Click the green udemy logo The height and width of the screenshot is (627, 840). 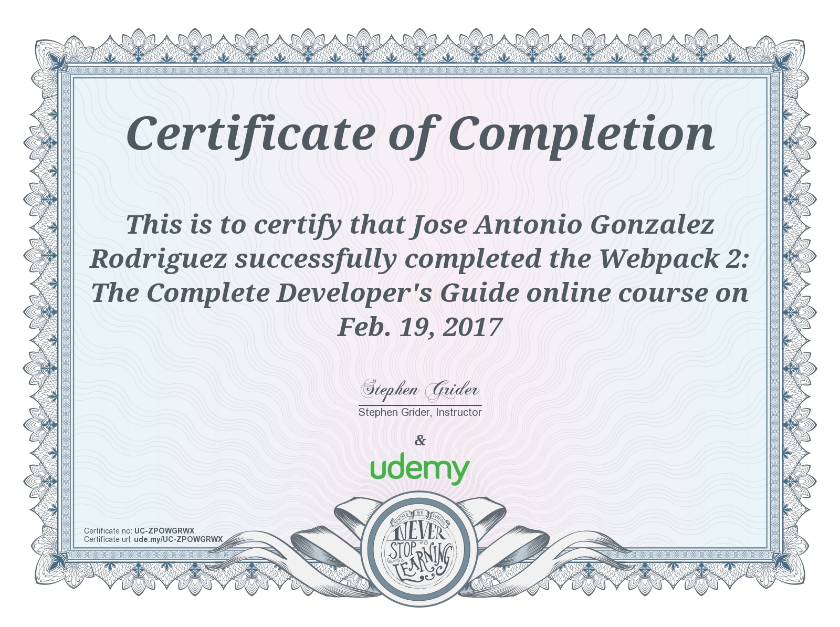419,468
